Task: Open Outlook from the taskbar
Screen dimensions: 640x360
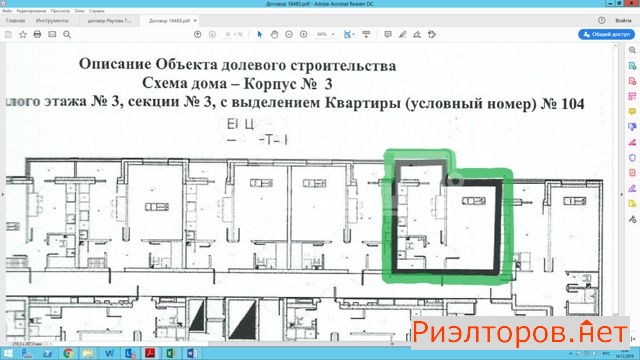Action: click(x=130, y=353)
